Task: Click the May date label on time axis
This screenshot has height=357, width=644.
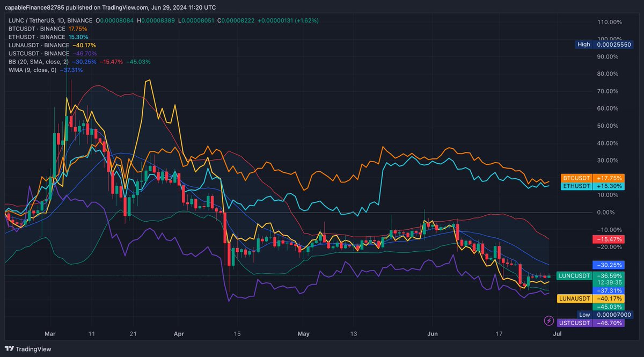Action: 304,333
